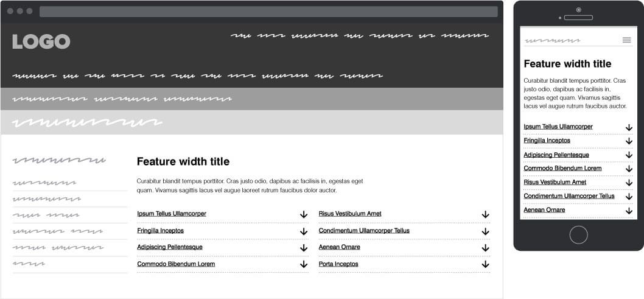Screen dimensions: 644x299
Task: Open desktop Fringilla Inceptos link
Action: (x=160, y=231)
